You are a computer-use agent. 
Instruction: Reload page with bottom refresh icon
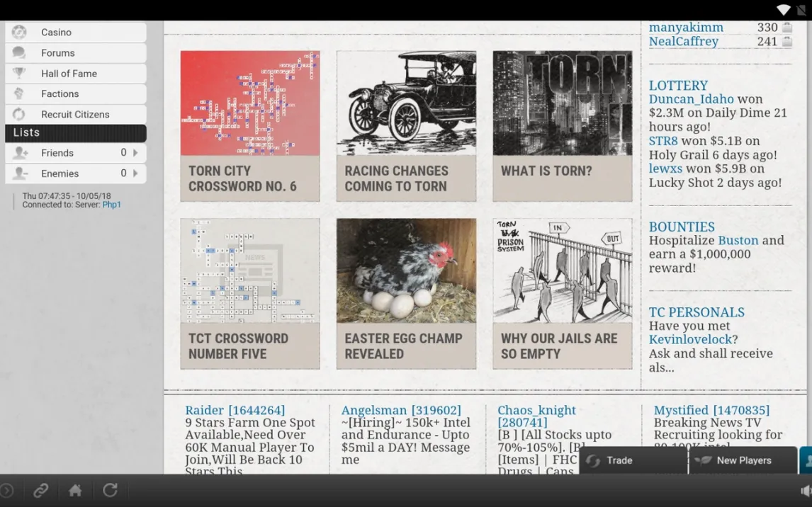[x=110, y=490]
